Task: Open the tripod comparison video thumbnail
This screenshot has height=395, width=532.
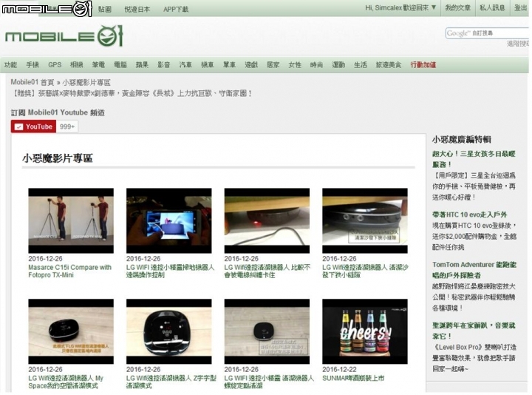Action: point(71,220)
